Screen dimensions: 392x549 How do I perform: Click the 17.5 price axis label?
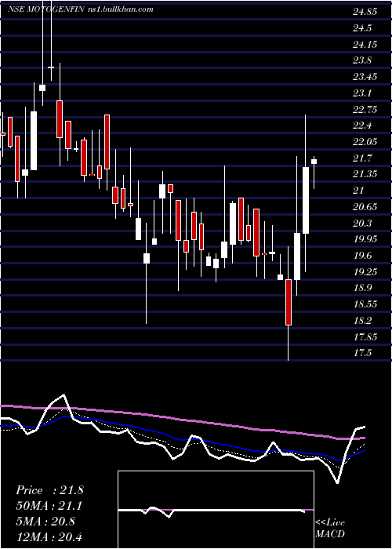[x=362, y=353]
